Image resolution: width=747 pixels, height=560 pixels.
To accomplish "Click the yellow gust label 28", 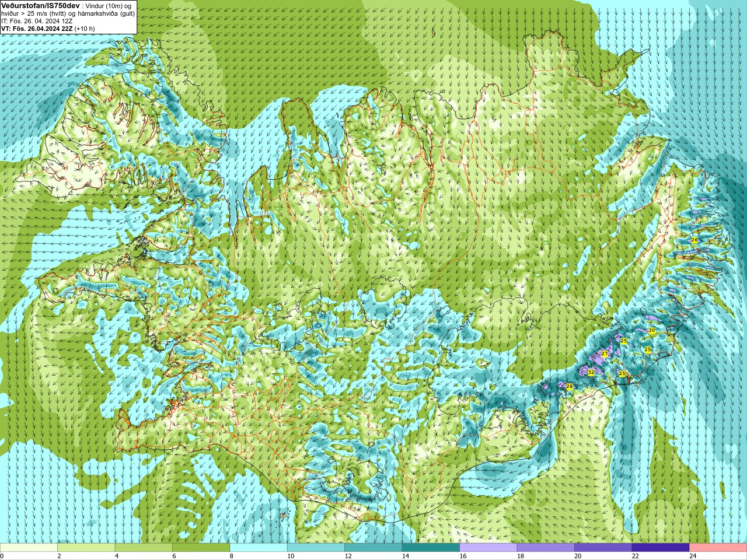I will tap(570, 386).
